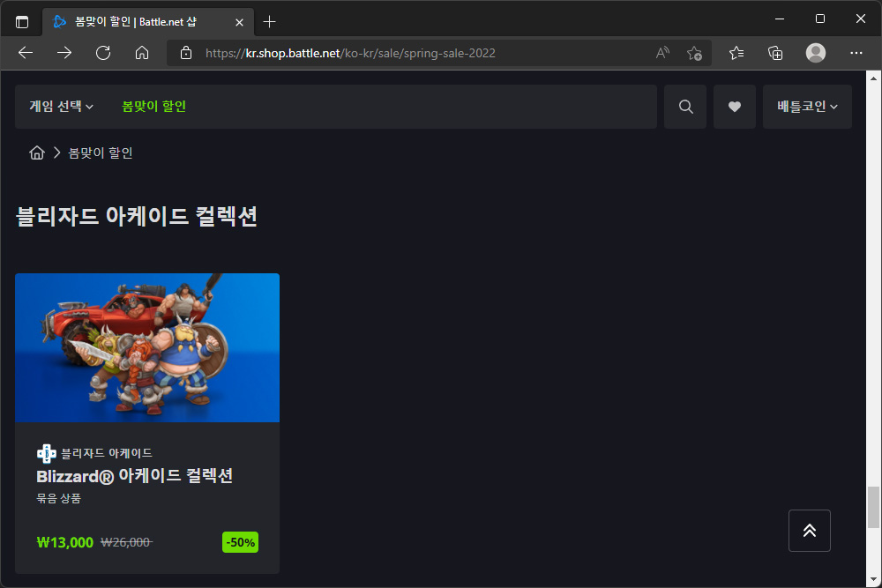Click the 블리자드 아케이드 game logo icon
This screenshot has width=882, height=588.
46,453
